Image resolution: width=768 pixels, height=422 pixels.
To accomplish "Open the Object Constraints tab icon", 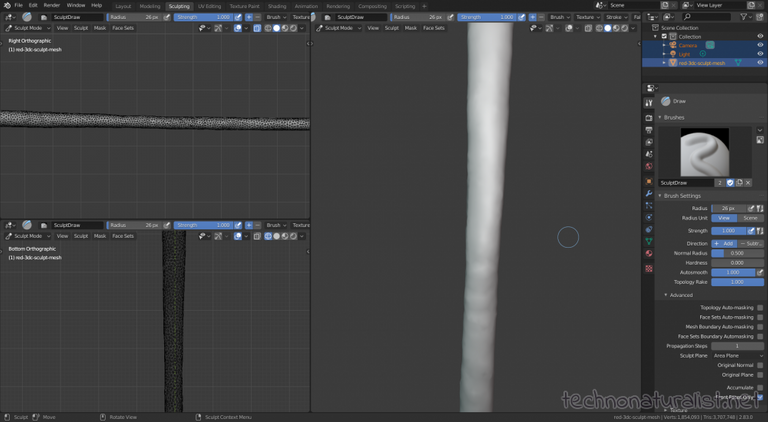I will [649, 229].
